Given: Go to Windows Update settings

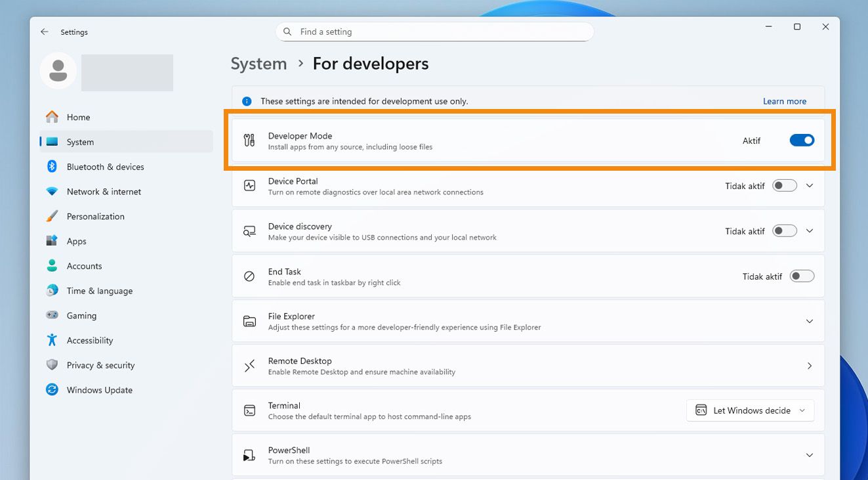Looking at the screenshot, I should 99,390.
